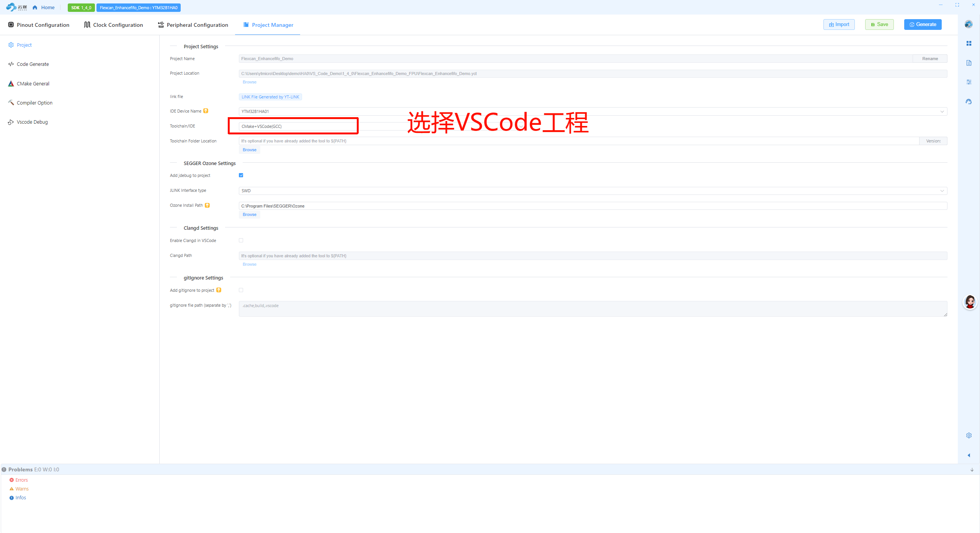Open the document panel on the right sidebar
The width and height of the screenshot is (980, 533).
coord(969,63)
